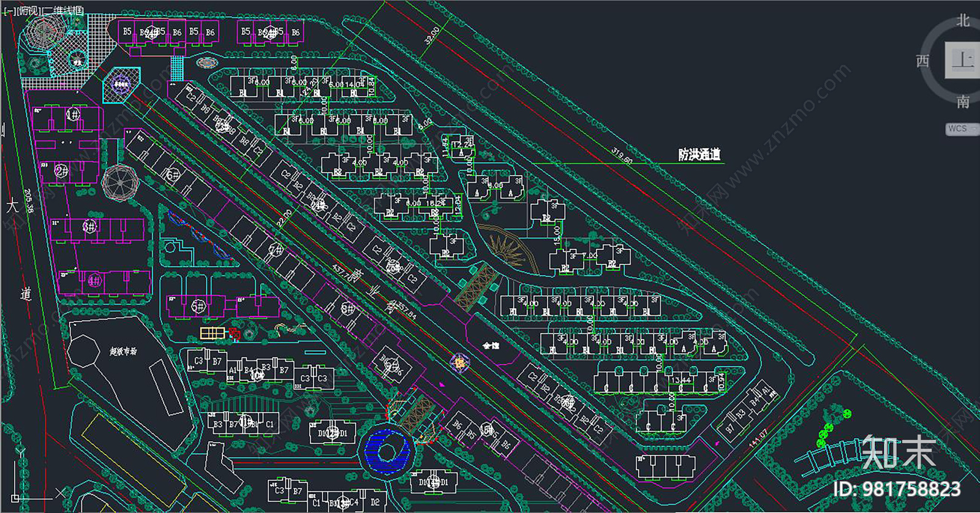Viewport: 980px width, 513px height.
Task: Select the 5# building number label
Action: [x=197, y=305]
